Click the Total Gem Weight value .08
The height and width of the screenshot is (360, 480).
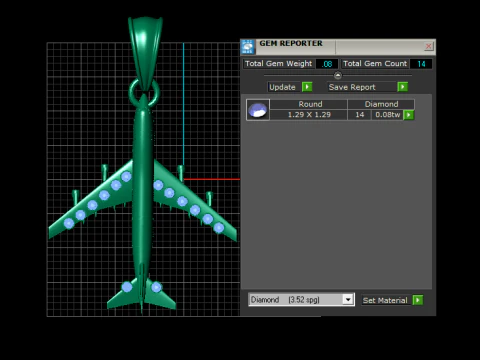[x=327, y=64]
